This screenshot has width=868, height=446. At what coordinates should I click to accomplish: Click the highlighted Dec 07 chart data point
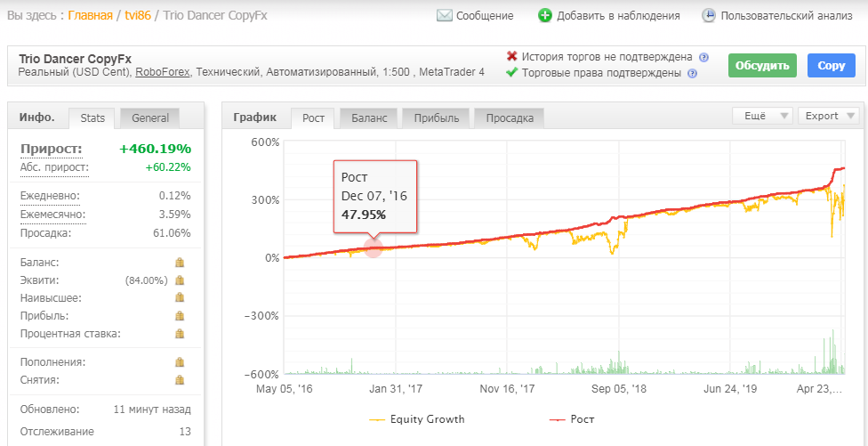[374, 248]
